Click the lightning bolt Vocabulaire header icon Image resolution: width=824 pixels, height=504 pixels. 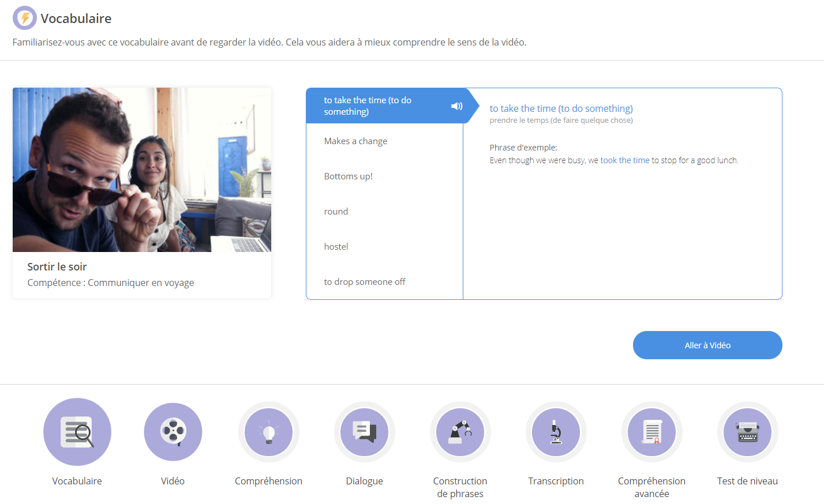[x=25, y=18]
